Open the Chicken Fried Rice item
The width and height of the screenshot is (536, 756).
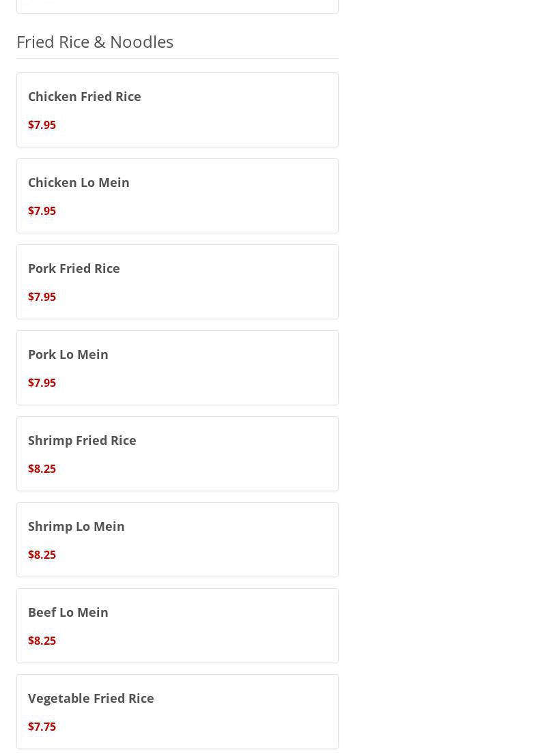click(x=85, y=96)
